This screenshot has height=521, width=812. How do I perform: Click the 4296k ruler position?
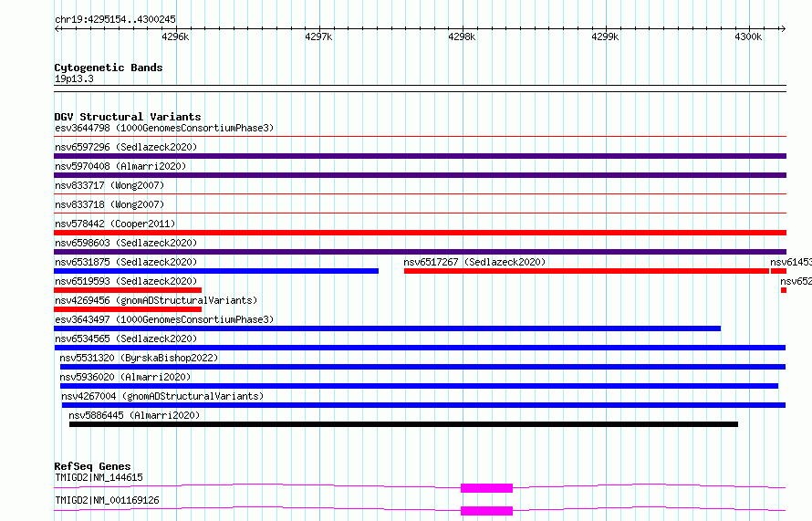tap(175, 36)
